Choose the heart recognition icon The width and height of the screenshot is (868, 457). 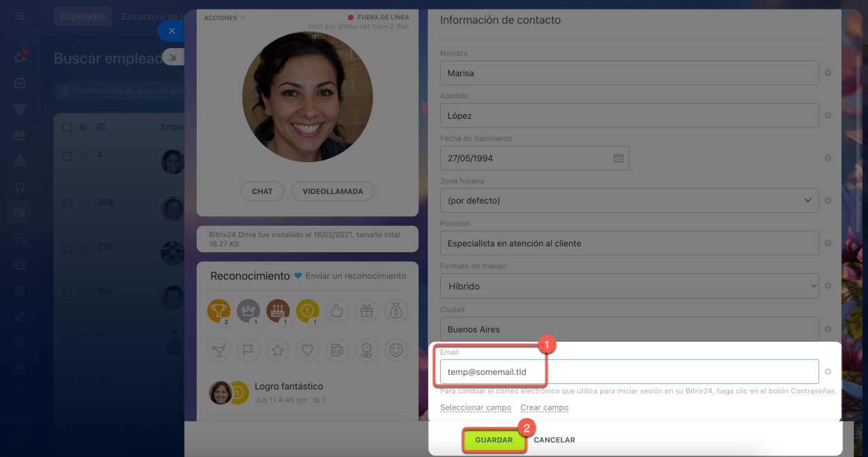click(307, 350)
